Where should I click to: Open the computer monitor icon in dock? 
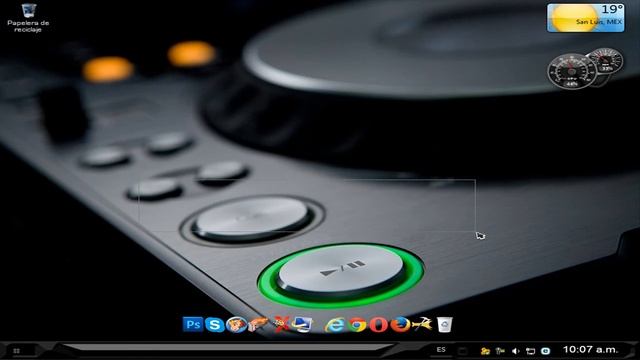point(302,324)
